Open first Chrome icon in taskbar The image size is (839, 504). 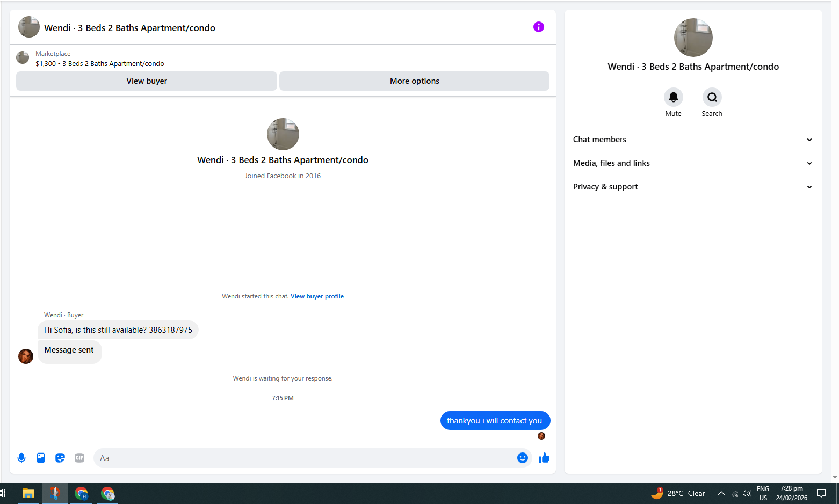(81, 493)
